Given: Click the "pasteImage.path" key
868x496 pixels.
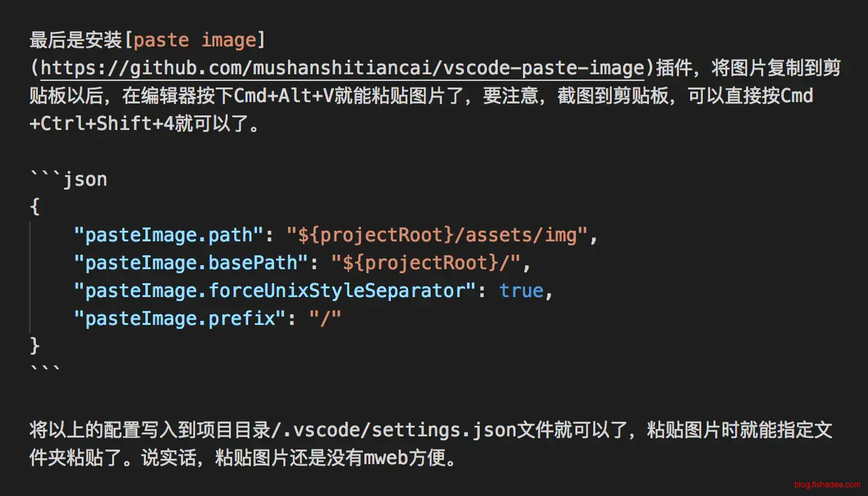Looking at the screenshot, I should pyautogui.click(x=169, y=235).
